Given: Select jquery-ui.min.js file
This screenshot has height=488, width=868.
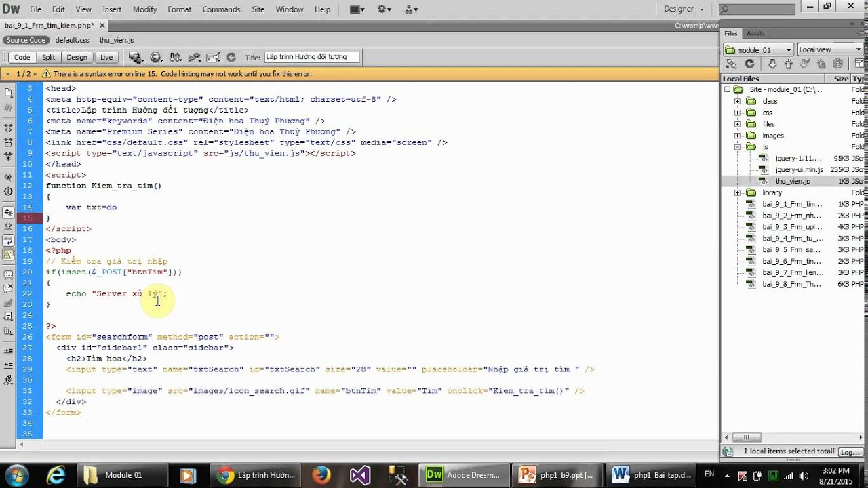Looking at the screenshot, I should coord(799,169).
